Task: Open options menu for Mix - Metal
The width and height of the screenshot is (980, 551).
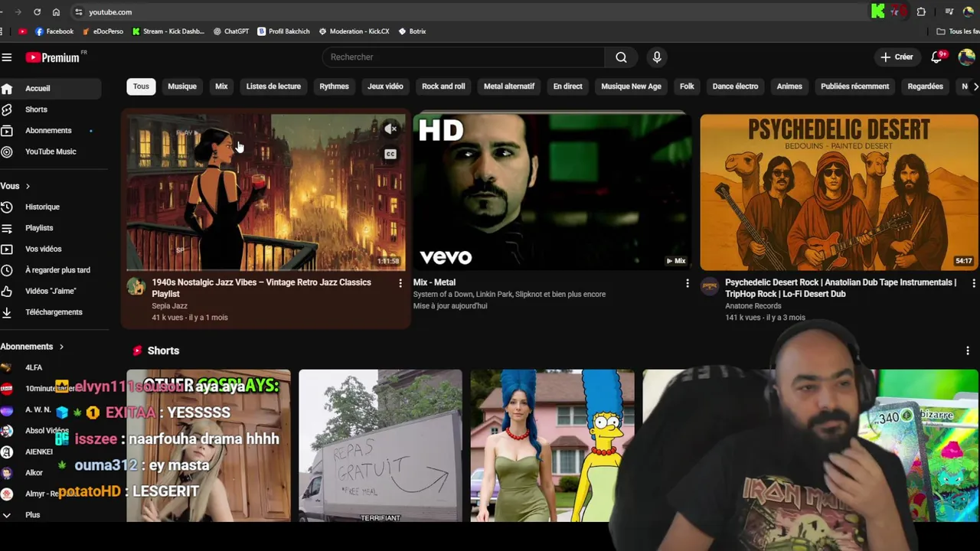Action: pyautogui.click(x=687, y=283)
